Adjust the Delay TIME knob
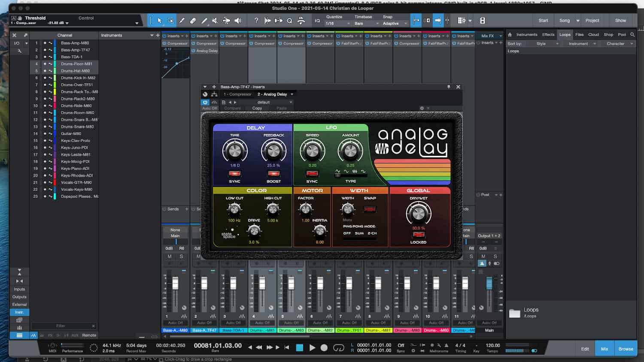 point(234,151)
